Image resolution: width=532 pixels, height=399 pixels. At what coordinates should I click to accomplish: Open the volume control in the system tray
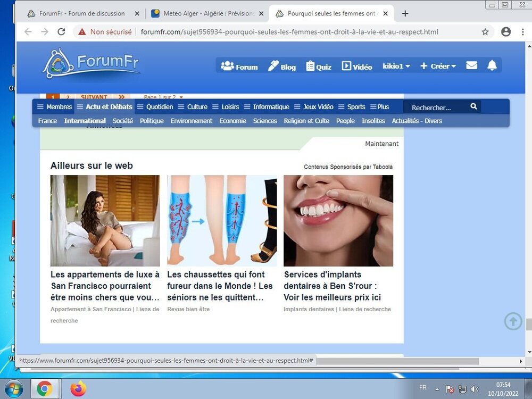coord(476,388)
